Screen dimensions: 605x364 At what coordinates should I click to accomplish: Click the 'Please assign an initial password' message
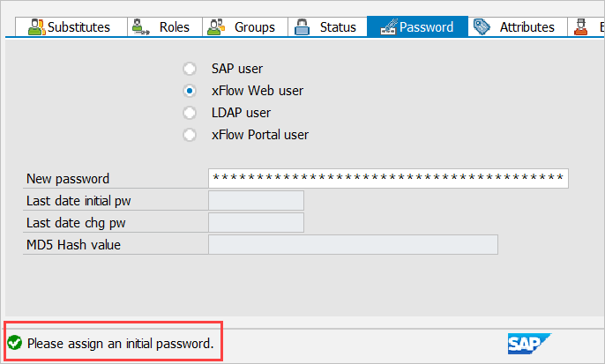pos(121,343)
